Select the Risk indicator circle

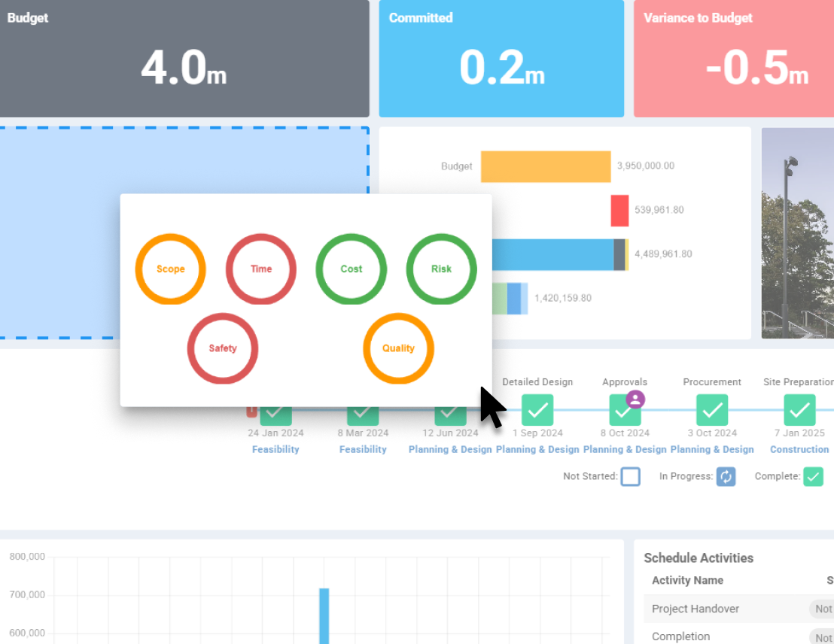coord(442,269)
